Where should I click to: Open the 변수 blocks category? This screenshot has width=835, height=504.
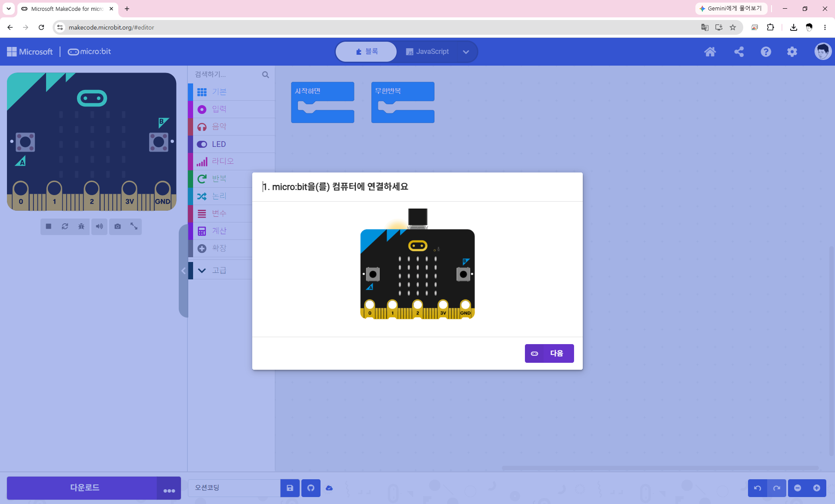220,214
